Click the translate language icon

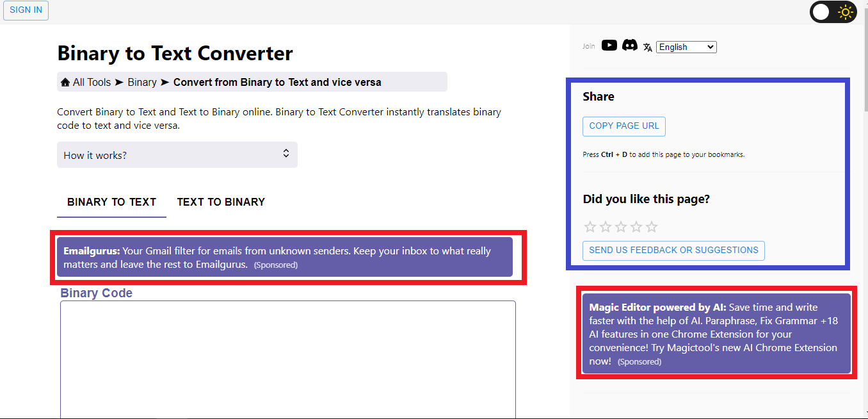tap(648, 47)
